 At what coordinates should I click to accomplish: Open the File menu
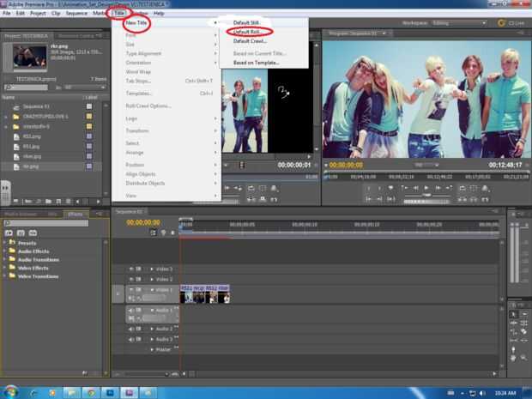[x=7, y=13]
